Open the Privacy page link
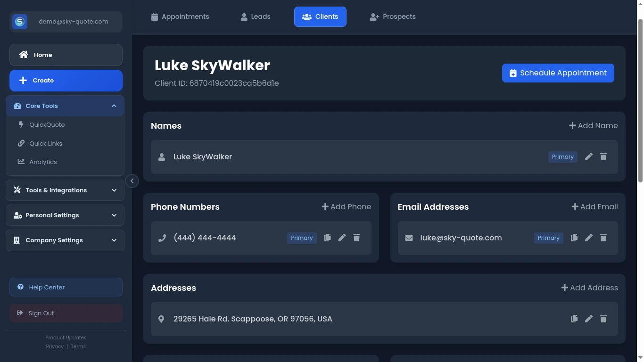 point(55,346)
